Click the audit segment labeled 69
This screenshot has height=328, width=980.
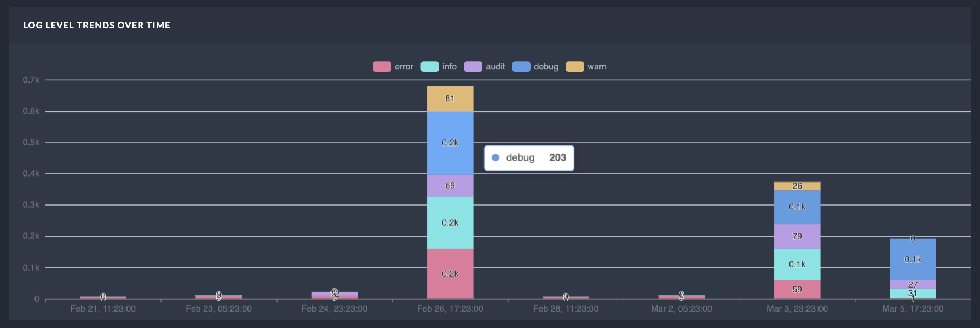pos(450,186)
